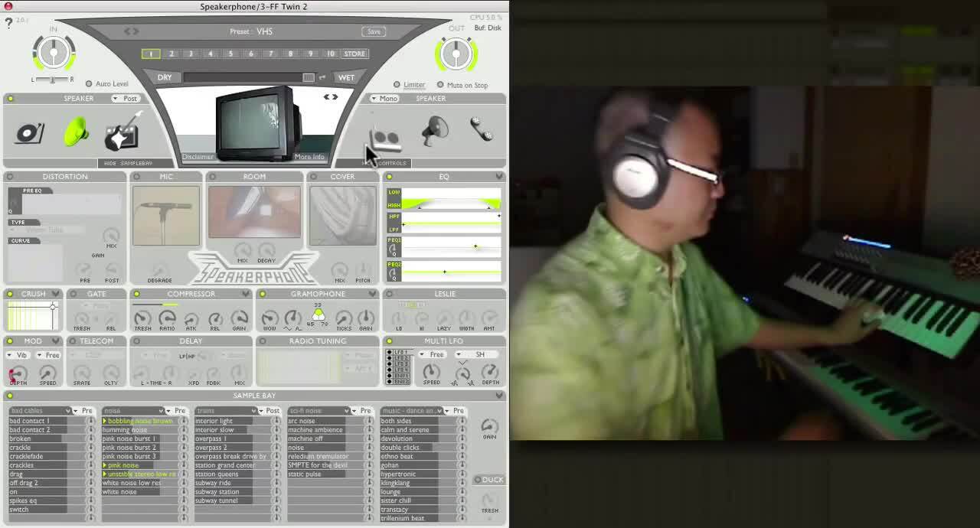The height and width of the screenshot is (528, 980).
Task: Click the IN gain knob
Action: (x=54, y=53)
